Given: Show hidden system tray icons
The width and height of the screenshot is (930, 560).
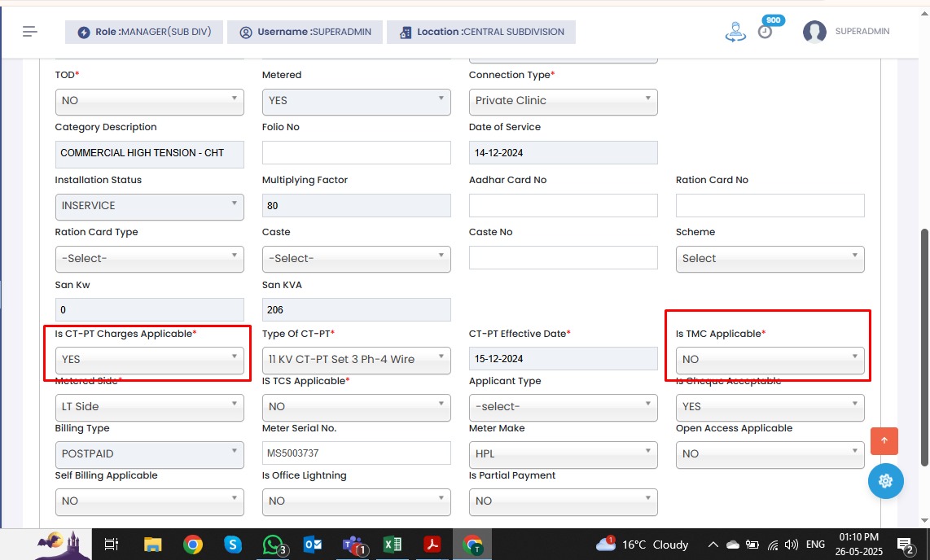Looking at the screenshot, I should [x=713, y=544].
